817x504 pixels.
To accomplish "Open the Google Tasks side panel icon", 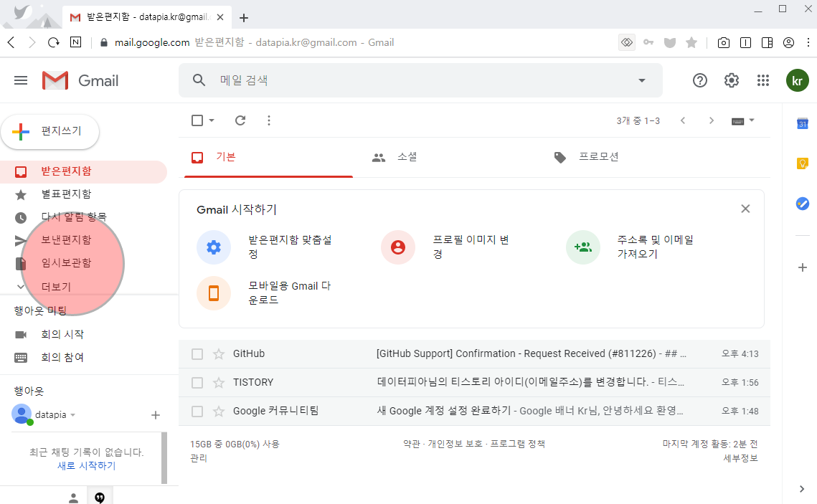I will 803,204.
